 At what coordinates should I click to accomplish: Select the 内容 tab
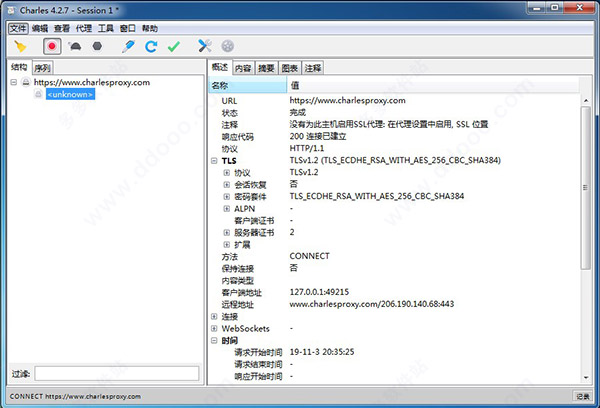[x=243, y=68]
